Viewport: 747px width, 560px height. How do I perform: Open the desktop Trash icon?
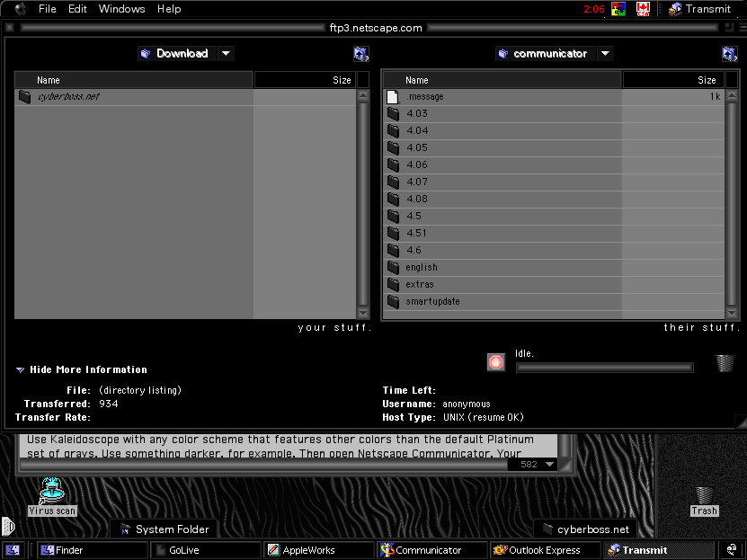click(x=704, y=502)
